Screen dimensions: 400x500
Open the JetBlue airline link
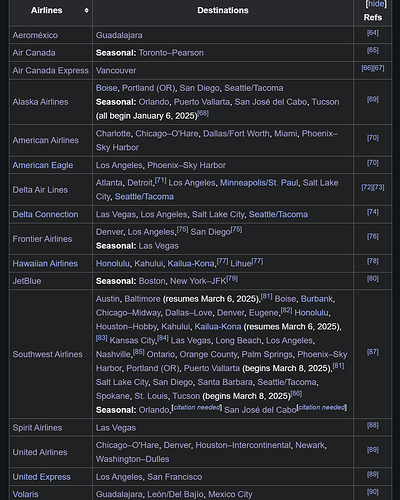[27, 281]
